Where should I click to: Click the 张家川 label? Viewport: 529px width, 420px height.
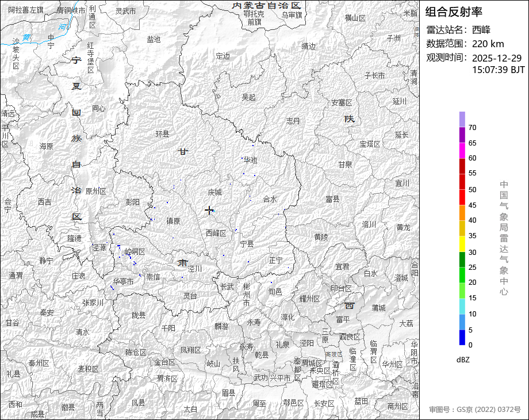click(93, 303)
